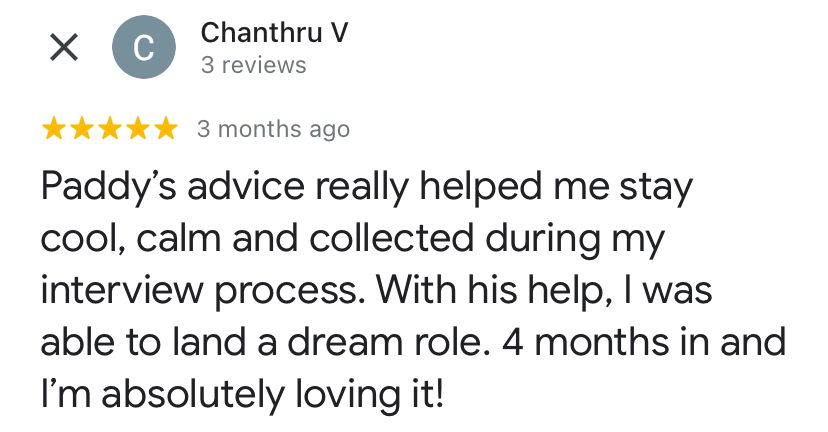Click the gray 'C' profile avatar
Screen dimensions: 828x432
(144, 49)
